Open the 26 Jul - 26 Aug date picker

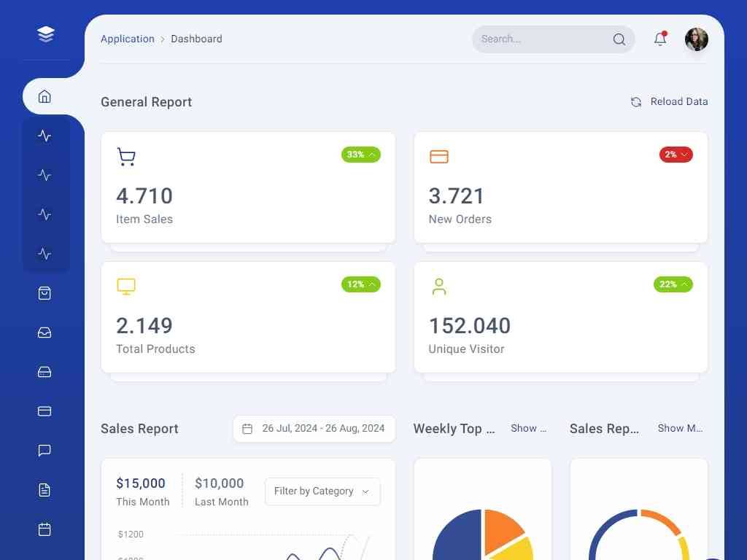point(314,429)
